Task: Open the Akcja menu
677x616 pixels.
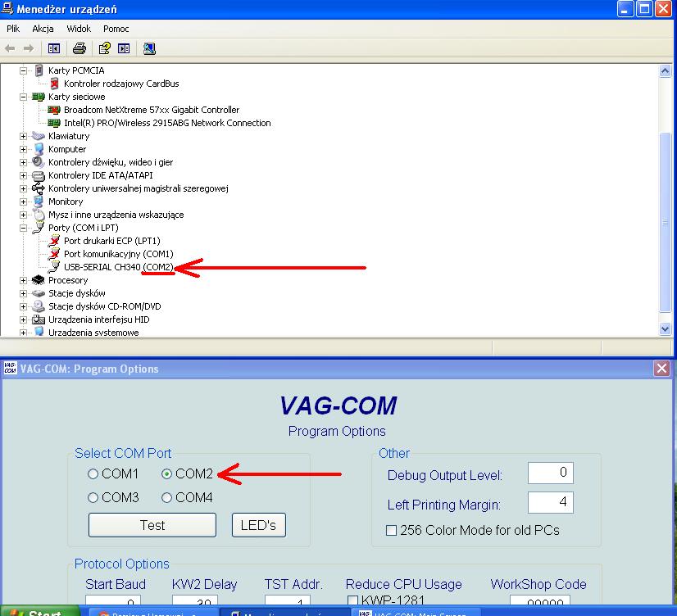Action: [x=43, y=29]
